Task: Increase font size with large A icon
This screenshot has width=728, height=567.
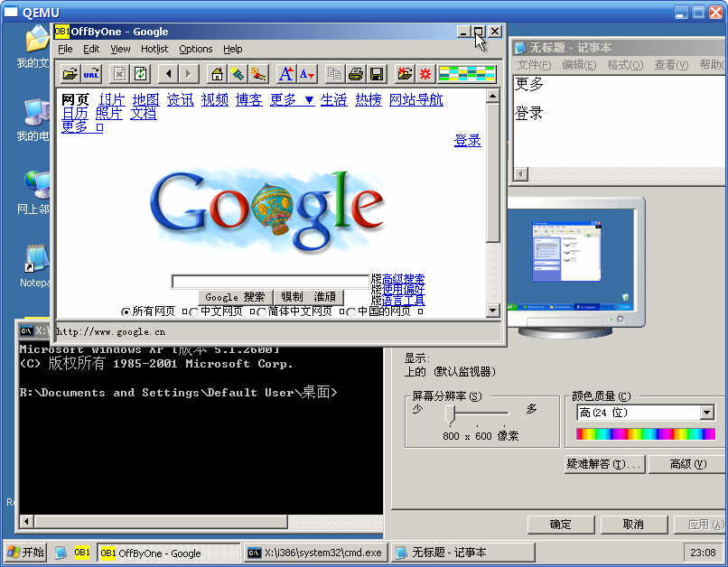Action: (286, 74)
